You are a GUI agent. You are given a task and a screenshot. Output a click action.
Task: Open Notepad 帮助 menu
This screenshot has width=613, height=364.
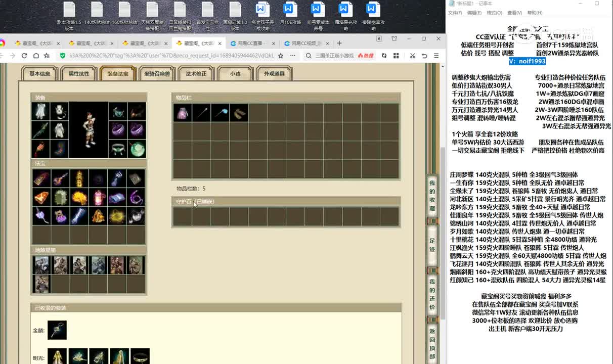click(x=535, y=13)
